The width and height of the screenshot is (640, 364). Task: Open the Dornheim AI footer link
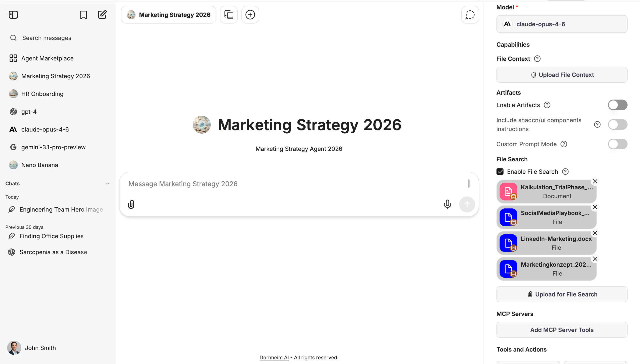[274, 358]
